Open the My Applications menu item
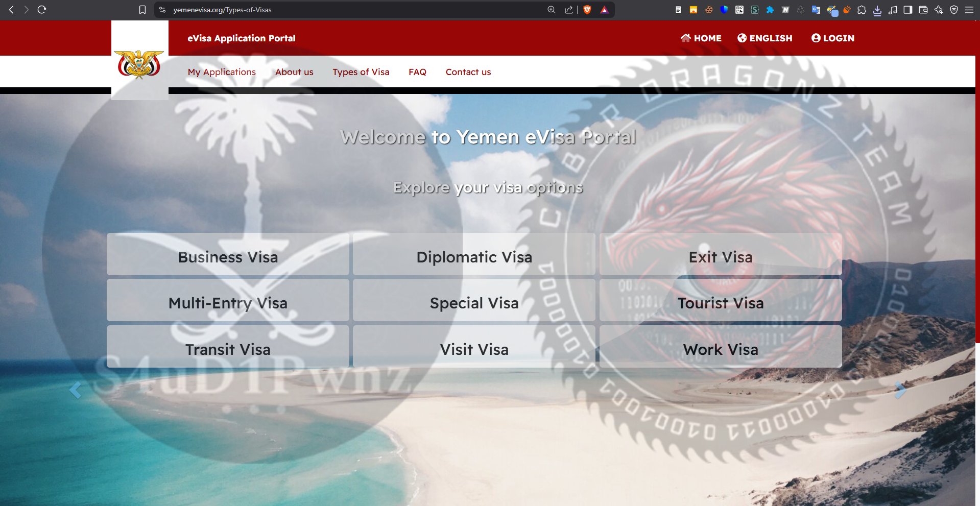The width and height of the screenshot is (980, 506). (222, 72)
